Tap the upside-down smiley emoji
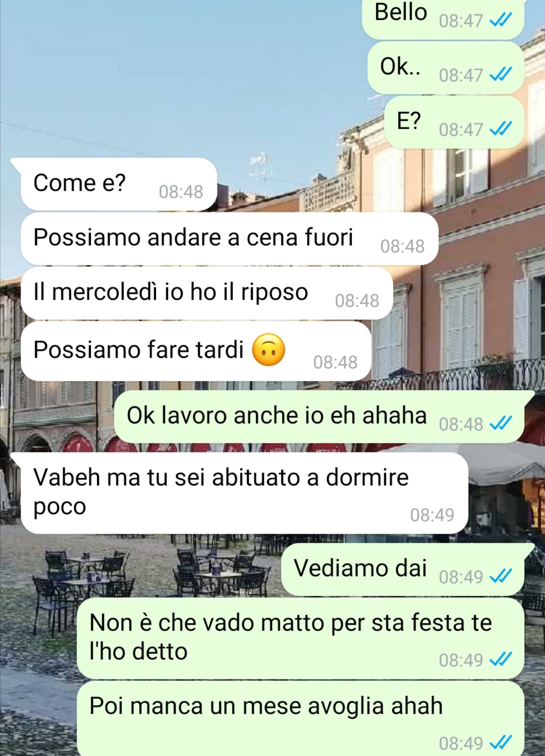 point(268,350)
